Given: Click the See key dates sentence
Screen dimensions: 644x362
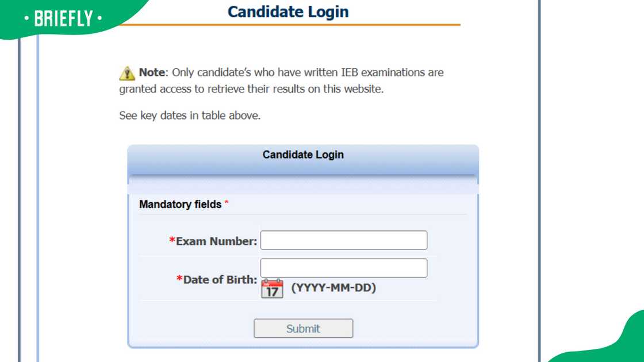Looking at the screenshot, I should pos(189,115).
